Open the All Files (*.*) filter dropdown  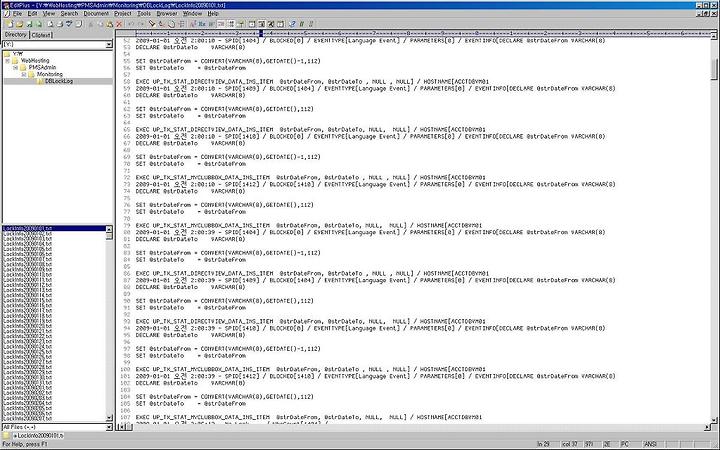point(109,427)
